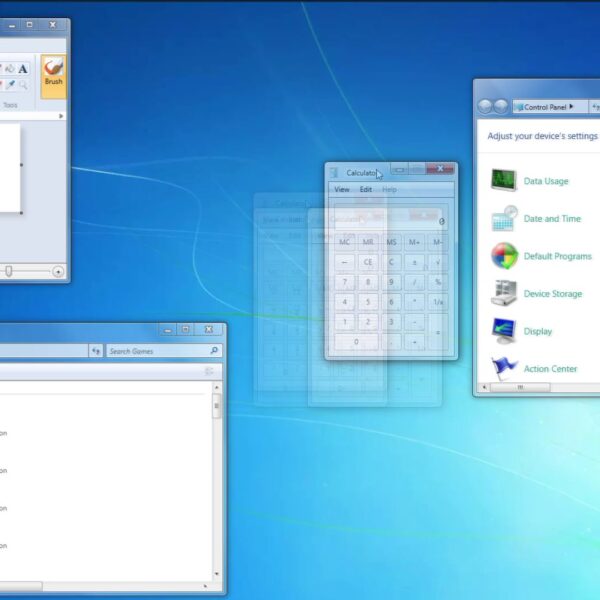
Task: Open the Display monitor icon
Action: 504,331
